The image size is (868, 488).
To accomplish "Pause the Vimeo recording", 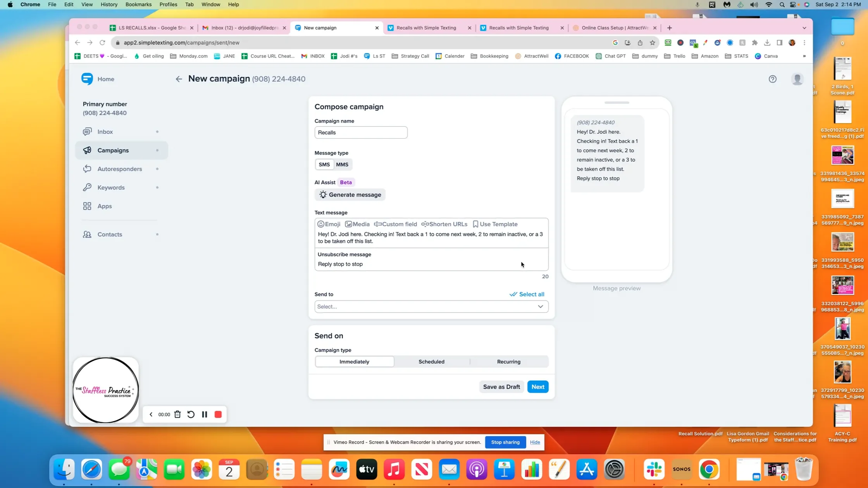I will click(205, 414).
